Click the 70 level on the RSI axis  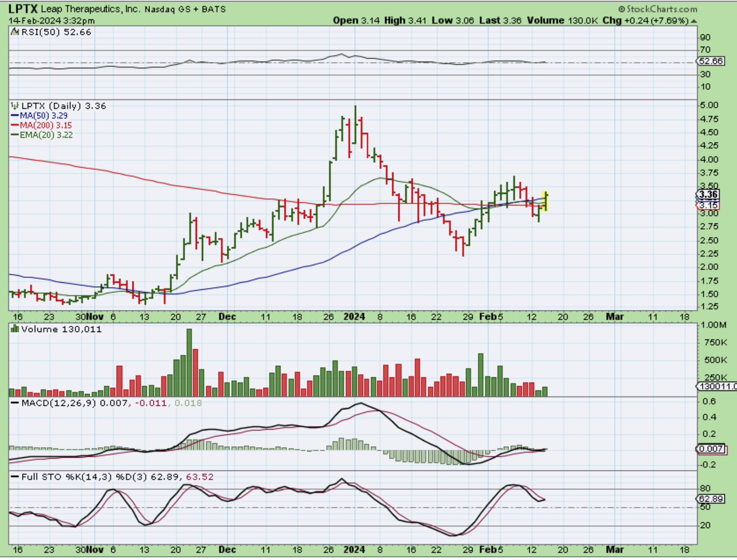coord(705,50)
